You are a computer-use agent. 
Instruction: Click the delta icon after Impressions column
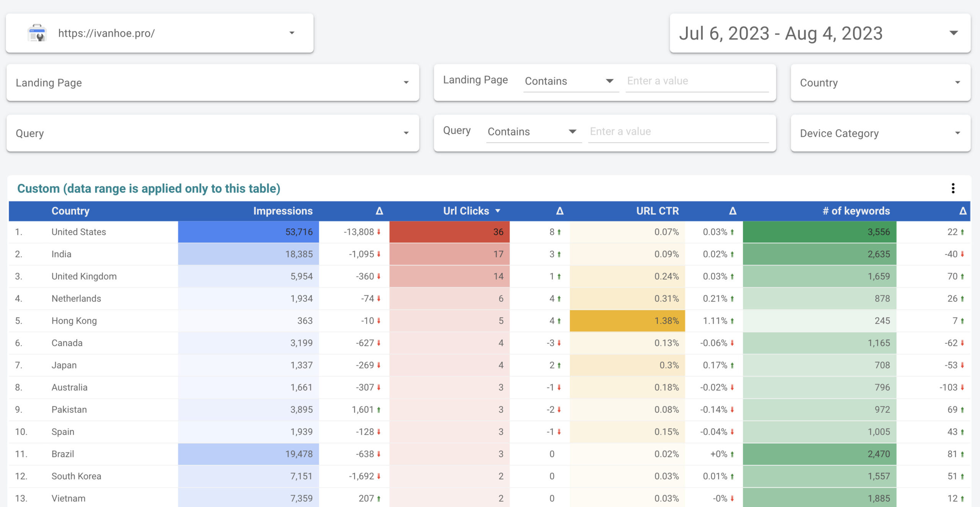click(x=379, y=211)
